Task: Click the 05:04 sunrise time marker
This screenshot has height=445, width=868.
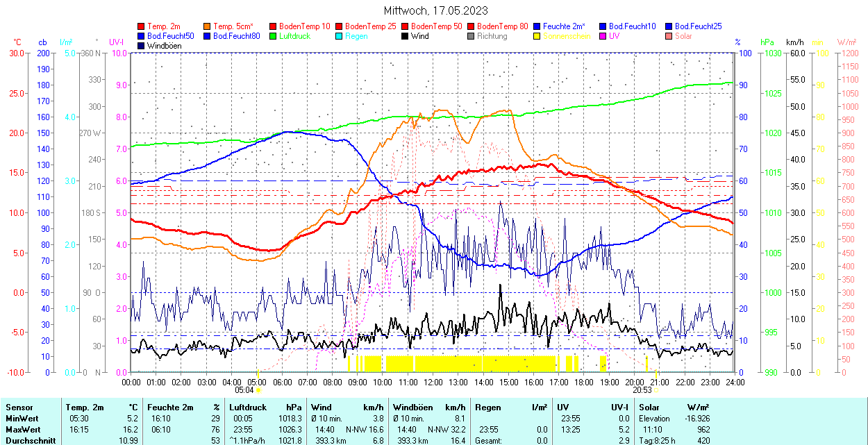Action: point(244,390)
